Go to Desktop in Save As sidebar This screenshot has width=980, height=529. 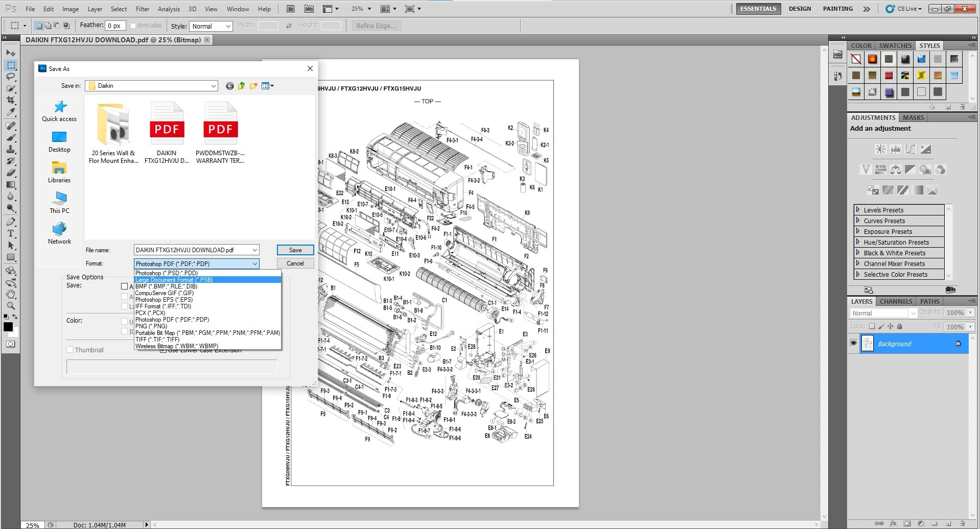click(59, 142)
